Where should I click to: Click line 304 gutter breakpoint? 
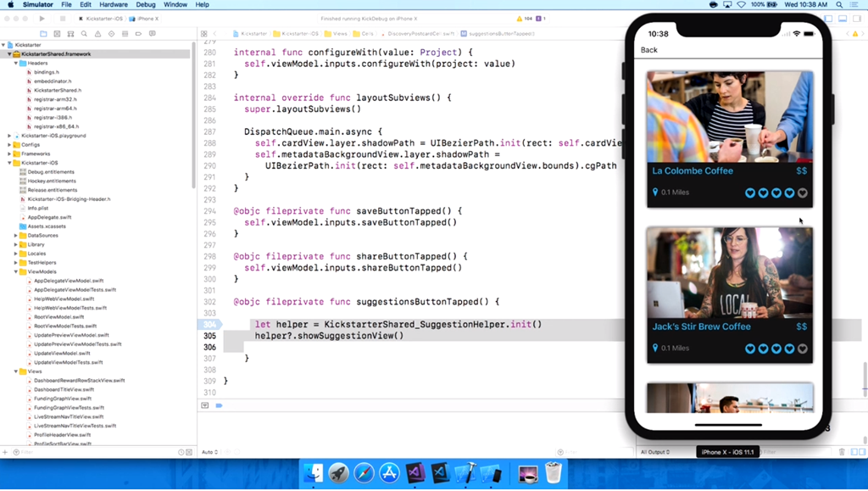pyautogui.click(x=210, y=325)
